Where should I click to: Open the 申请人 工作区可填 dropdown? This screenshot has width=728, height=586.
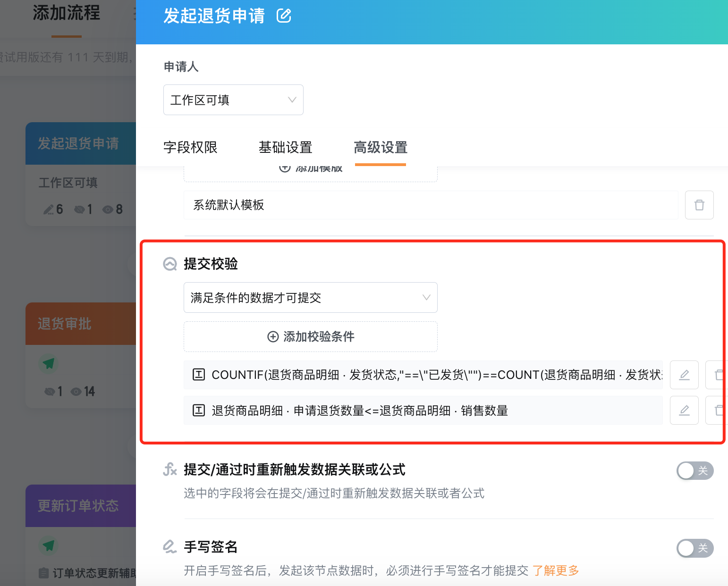click(233, 100)
